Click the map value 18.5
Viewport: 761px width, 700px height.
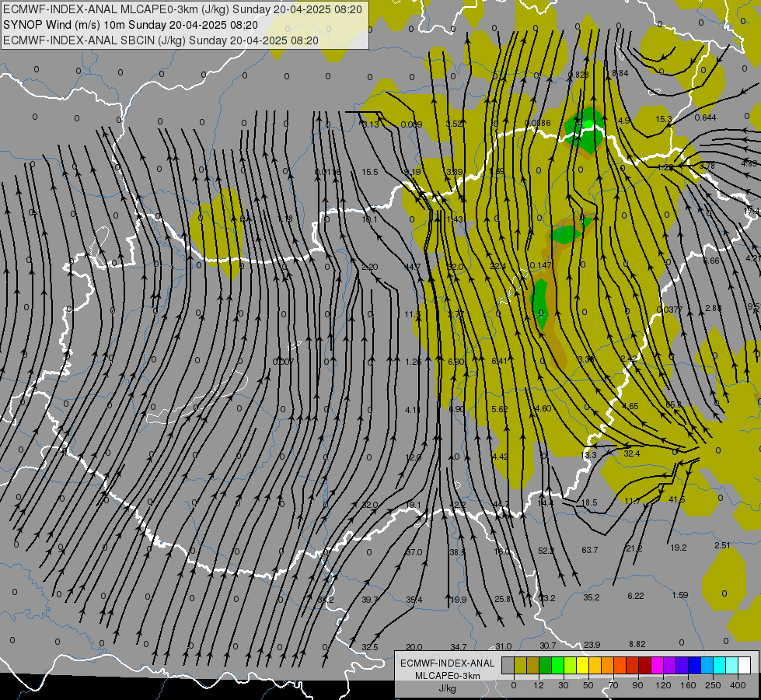(x=589, y=502)
